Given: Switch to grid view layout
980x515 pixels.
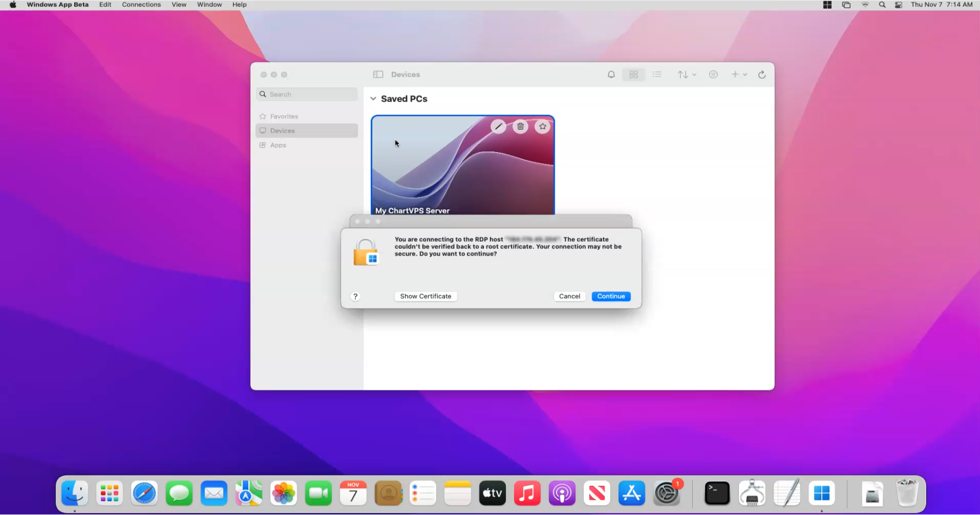Looking at the screenshot, I should tap(633, 75).
